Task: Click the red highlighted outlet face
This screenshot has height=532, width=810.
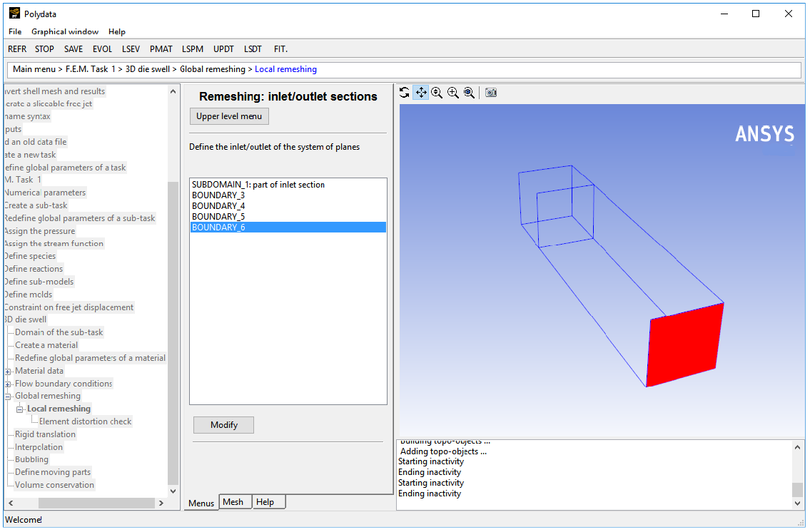Action: pyautogui.click(x=684, y=344)
